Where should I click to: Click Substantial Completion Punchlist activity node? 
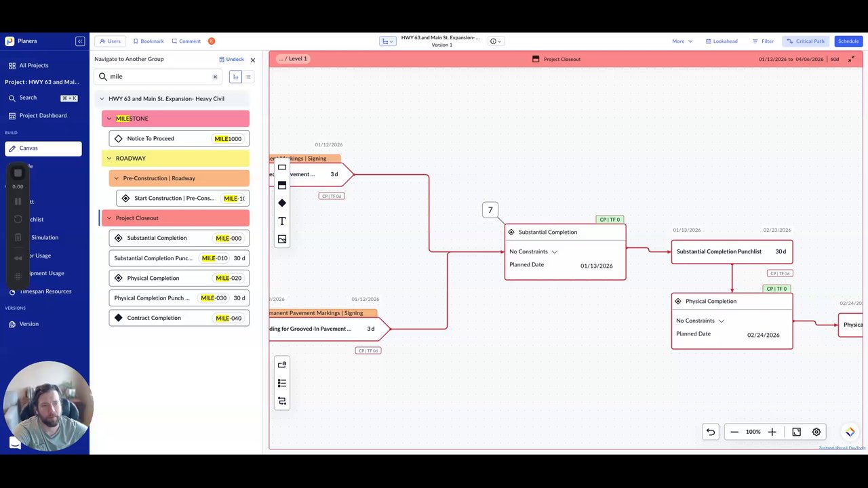(732, 251)
